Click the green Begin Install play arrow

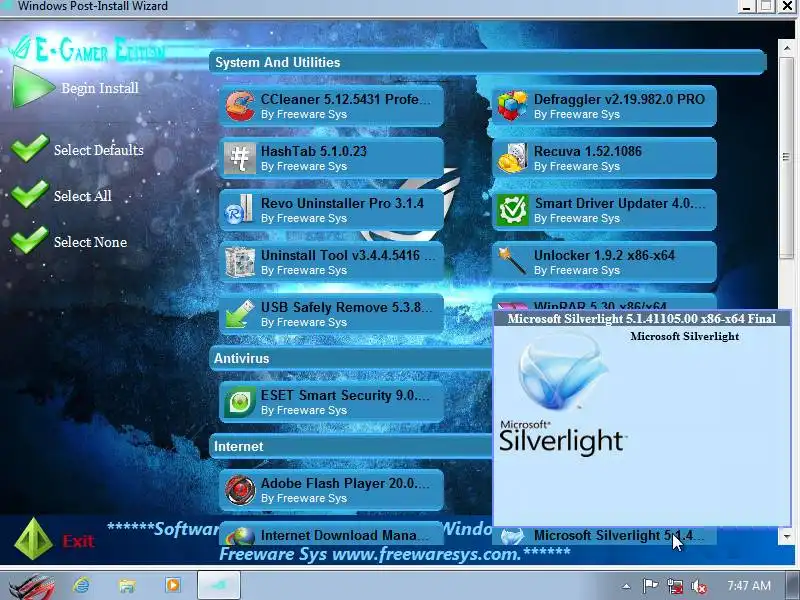(x=33, y=87)
